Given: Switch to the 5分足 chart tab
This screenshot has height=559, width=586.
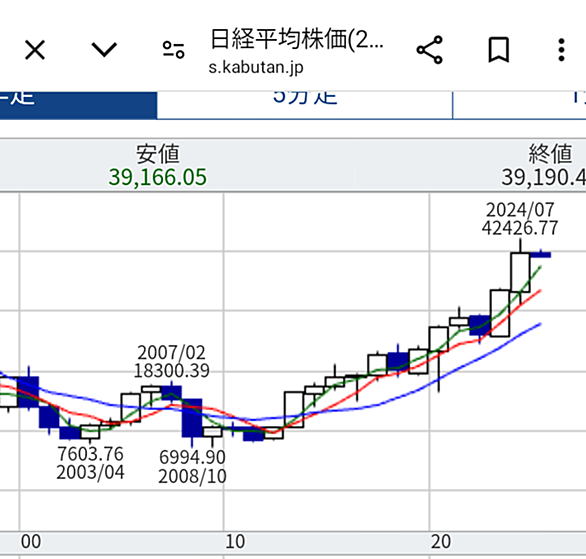Looking at the screenshot, I should click(305, 105).
